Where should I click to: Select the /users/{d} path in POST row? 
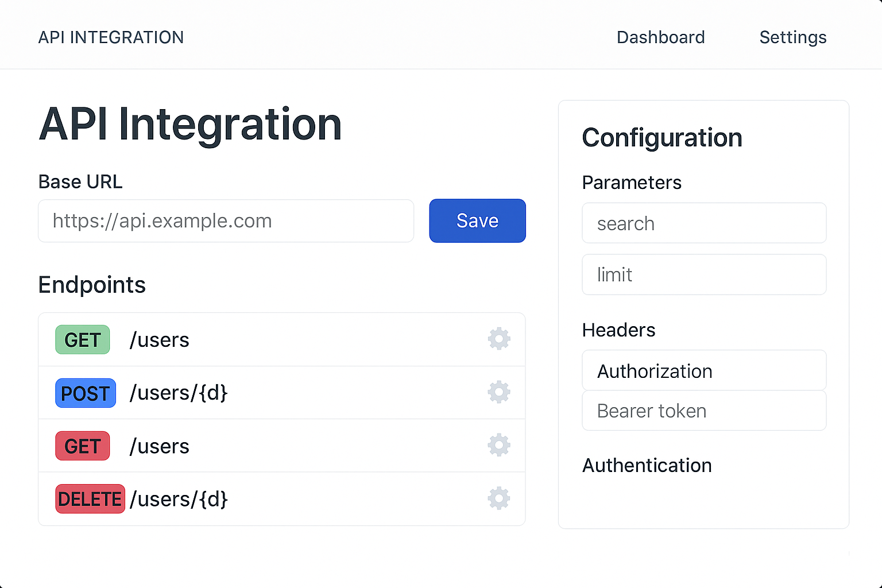[179, 393]
